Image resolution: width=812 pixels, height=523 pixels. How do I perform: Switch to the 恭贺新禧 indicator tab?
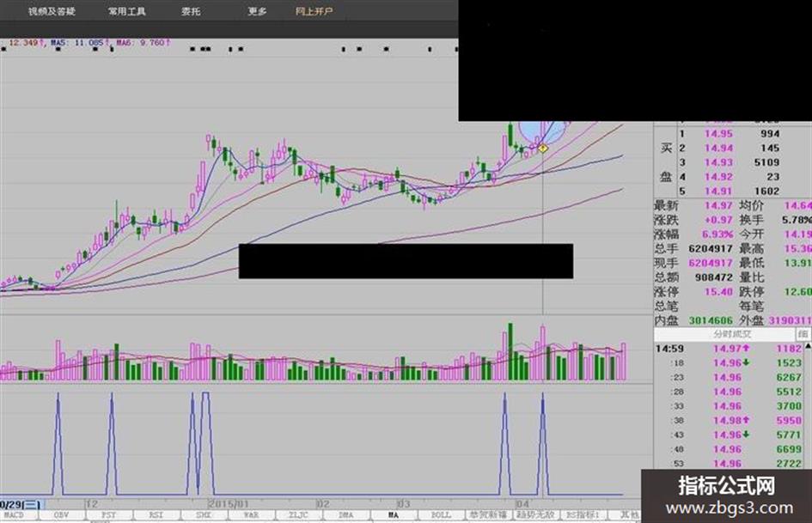click(488, 515)
